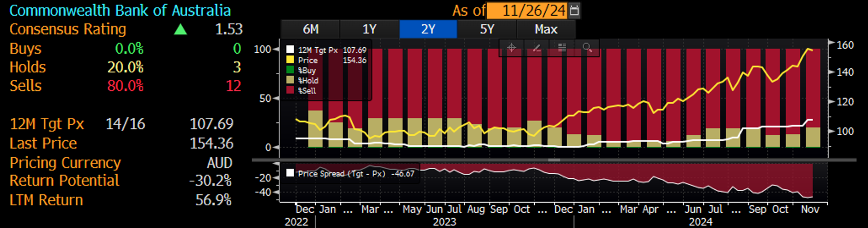This screenshot has height=228, width=868.
Task: Click the %Sell legend label
Action: pos(307,91)
